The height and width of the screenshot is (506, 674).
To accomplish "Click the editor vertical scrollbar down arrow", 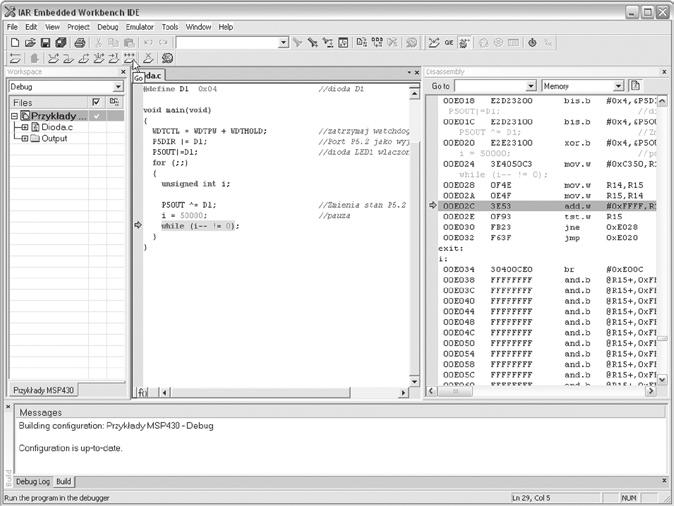I will [x=414, y=381].
